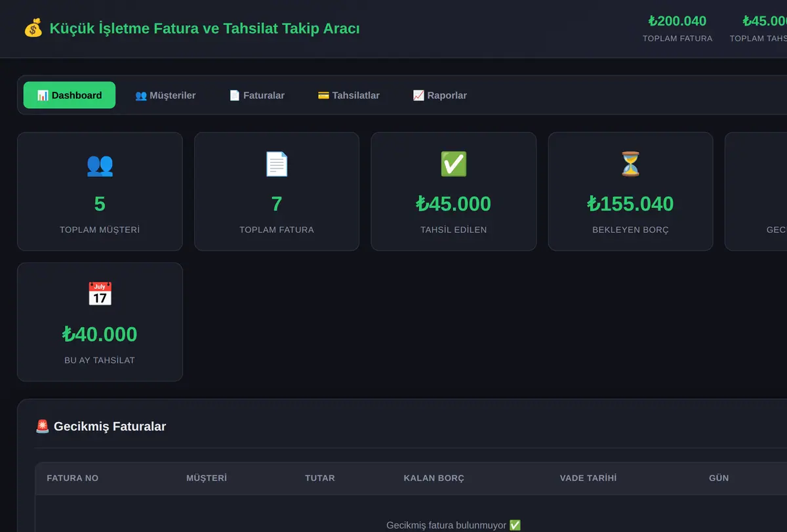Viewport: 787px width, 532px height.
Task: Click the TUTAR column header
Action: [320, 478]
